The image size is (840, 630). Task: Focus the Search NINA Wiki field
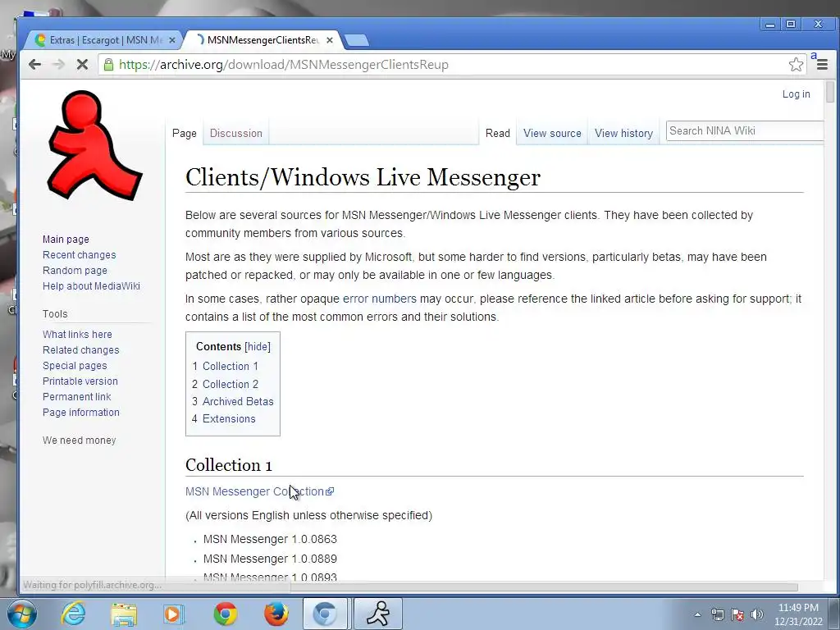(744, 130)
